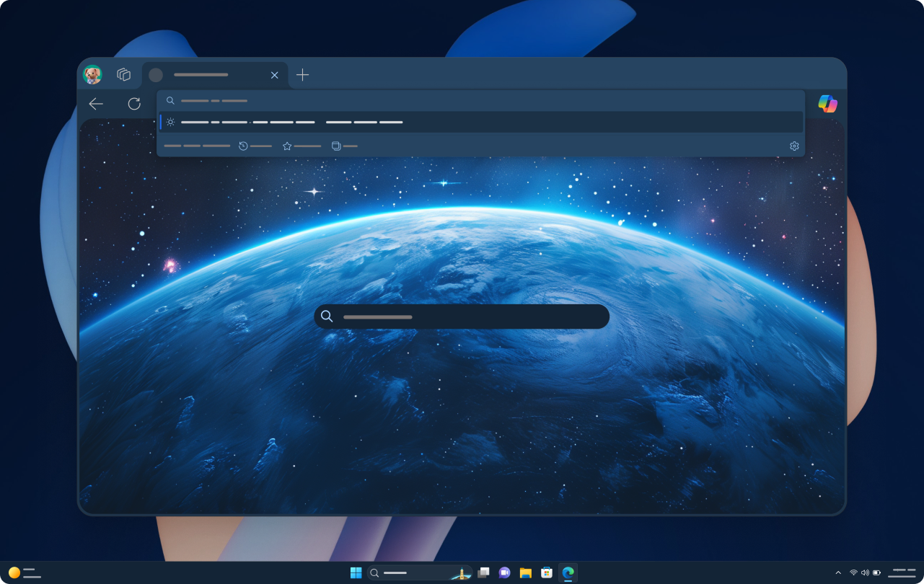Open the settings gear in the suggestion panel
Viewport: 924px width, 584px height.
[x=793, y=146]
